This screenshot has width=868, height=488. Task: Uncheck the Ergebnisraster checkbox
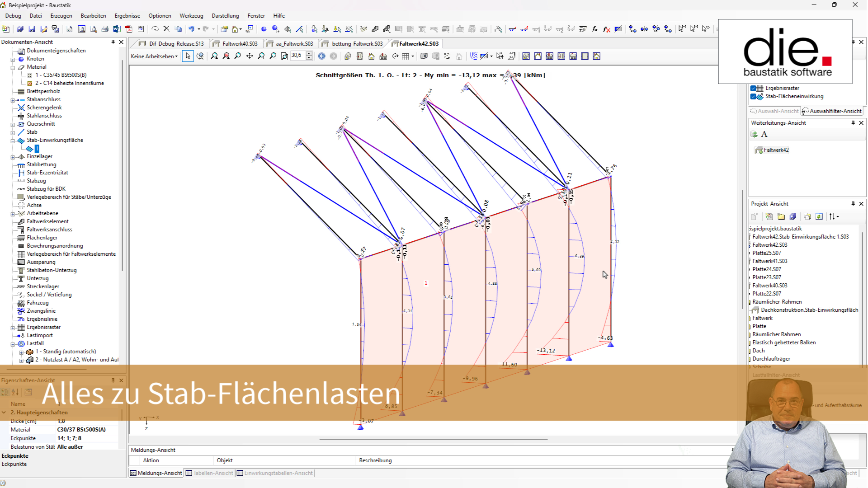tap(753, 88)
